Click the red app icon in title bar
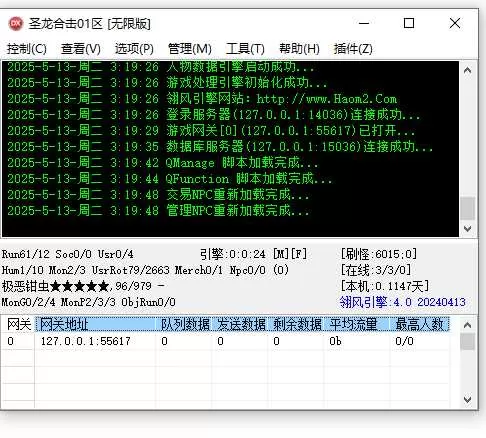 [15, 24]
